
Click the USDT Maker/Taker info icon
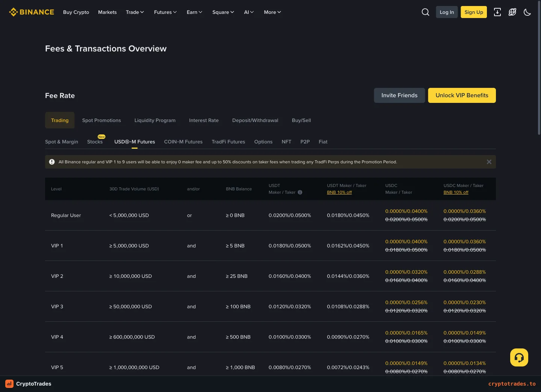(300, 192)
